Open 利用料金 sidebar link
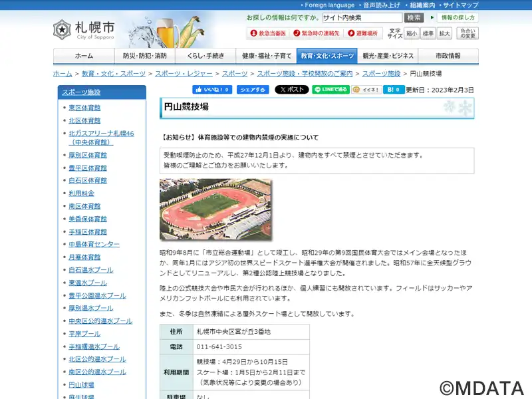Screen dimensions: 532x399 click(81, 194)
